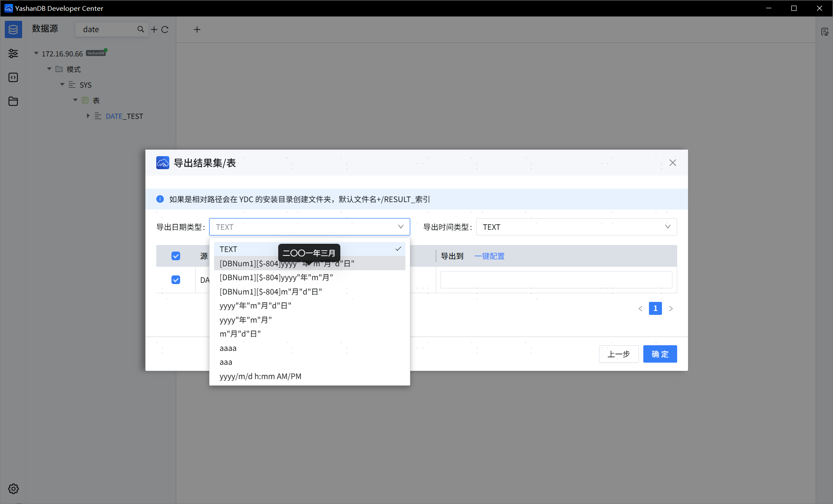The width and height of the screenshot is (833, 504).
Task: Confirm with the 确定 button
Action: point(660,354)
